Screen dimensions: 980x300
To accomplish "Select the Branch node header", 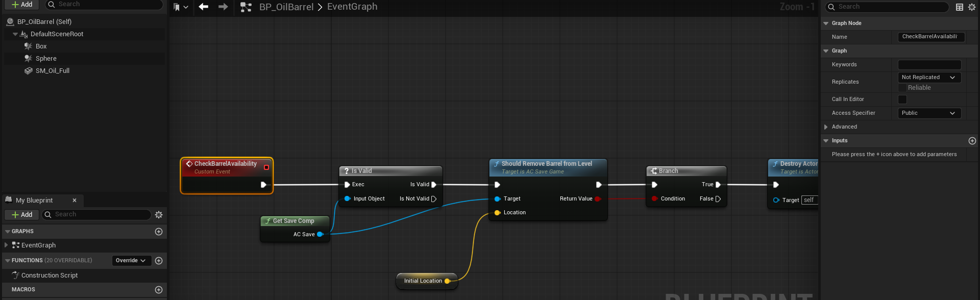I will pyautogui.click(x=686, y=171).
